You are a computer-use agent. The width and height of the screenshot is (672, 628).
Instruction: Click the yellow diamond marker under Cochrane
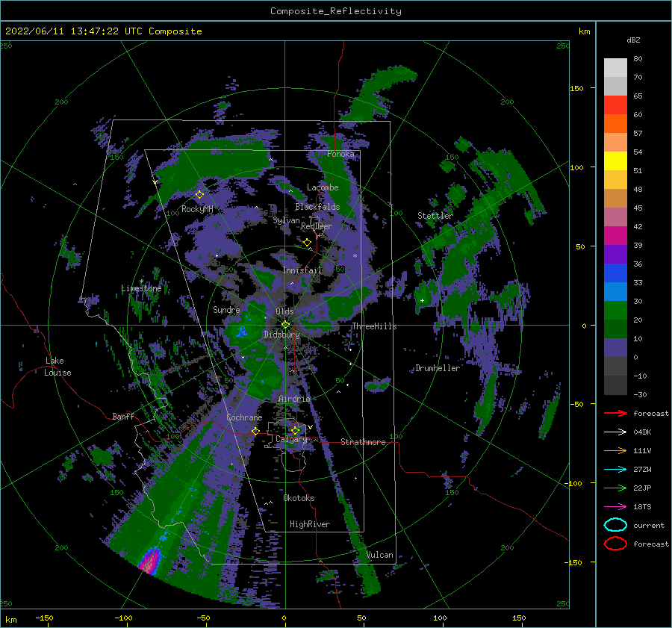[255, 431]
